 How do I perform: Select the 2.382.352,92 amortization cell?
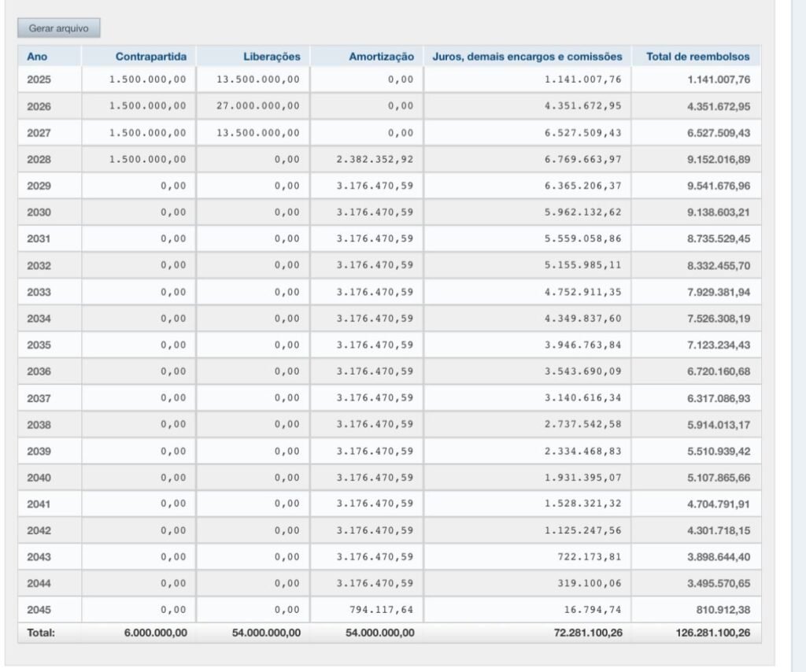(x=375, y=159)
